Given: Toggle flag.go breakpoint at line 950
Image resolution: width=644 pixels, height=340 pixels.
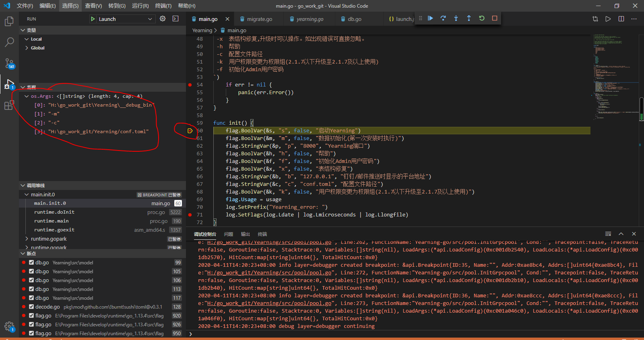Looking at the screenshot, I should tap(31, 333).
